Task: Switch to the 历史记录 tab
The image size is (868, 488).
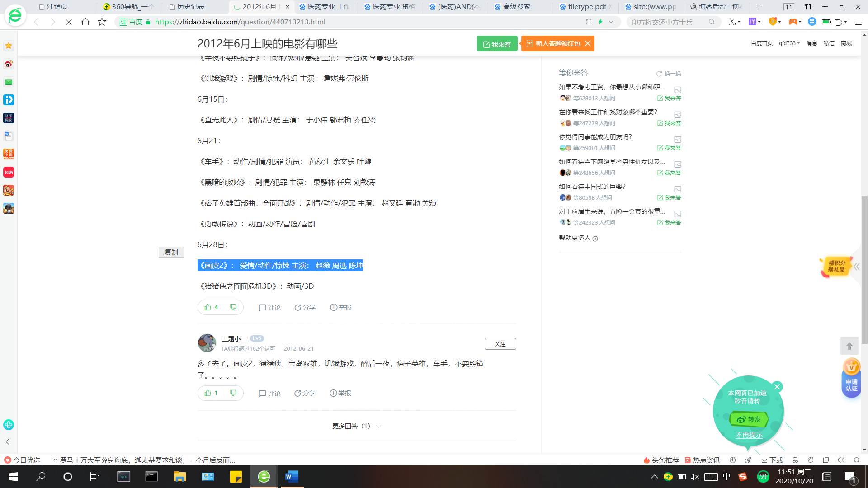Action: [x=190, y=7]
